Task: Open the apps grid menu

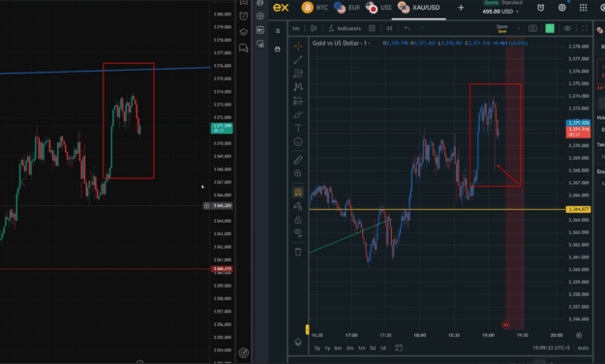Action: 584,8
